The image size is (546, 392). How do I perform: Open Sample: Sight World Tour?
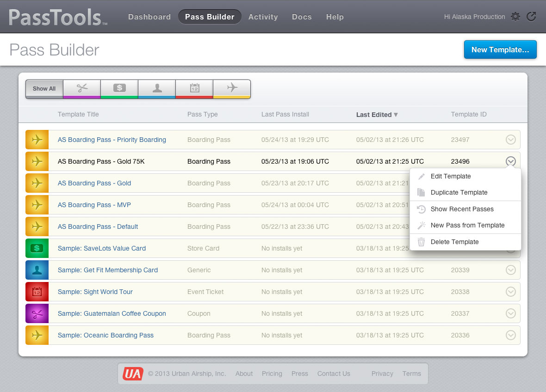tap(95, 292)
